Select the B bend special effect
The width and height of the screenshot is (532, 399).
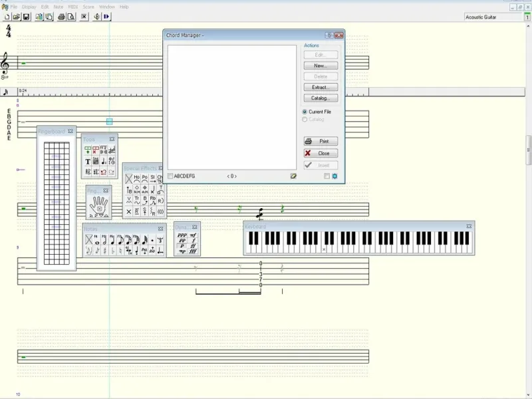145,200
